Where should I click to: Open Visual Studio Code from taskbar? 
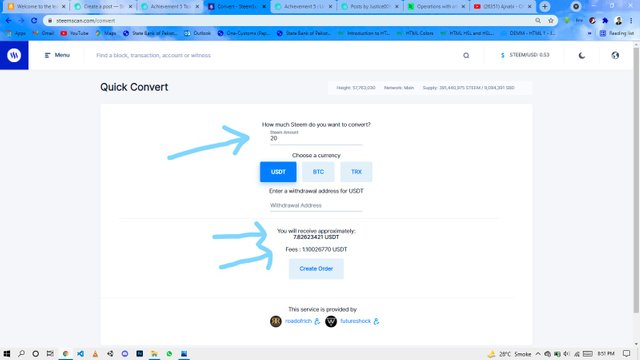80,353
